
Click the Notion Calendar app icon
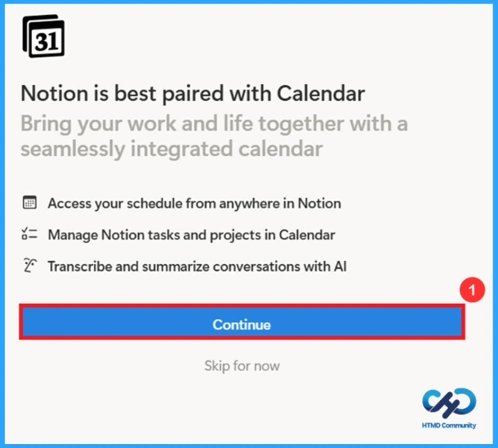click(45, 37)
